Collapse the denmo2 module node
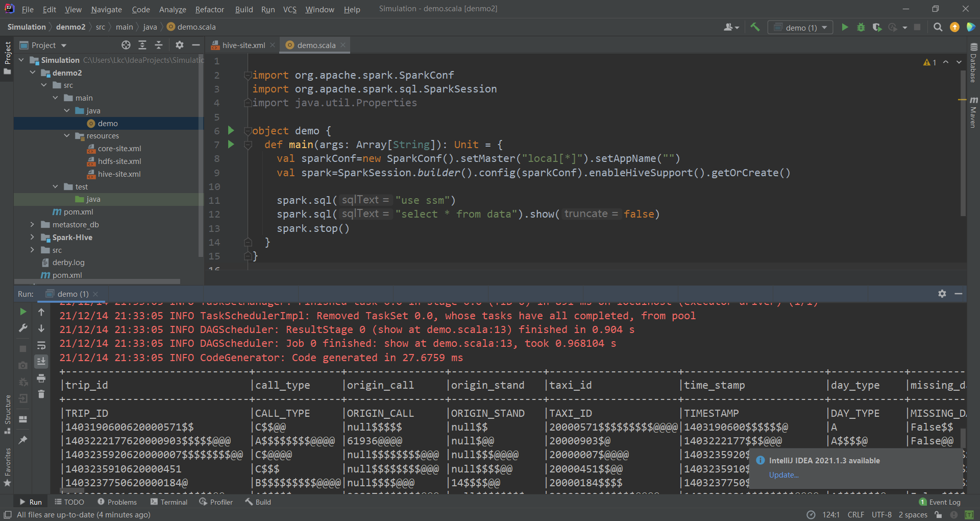 pos(33,73)
